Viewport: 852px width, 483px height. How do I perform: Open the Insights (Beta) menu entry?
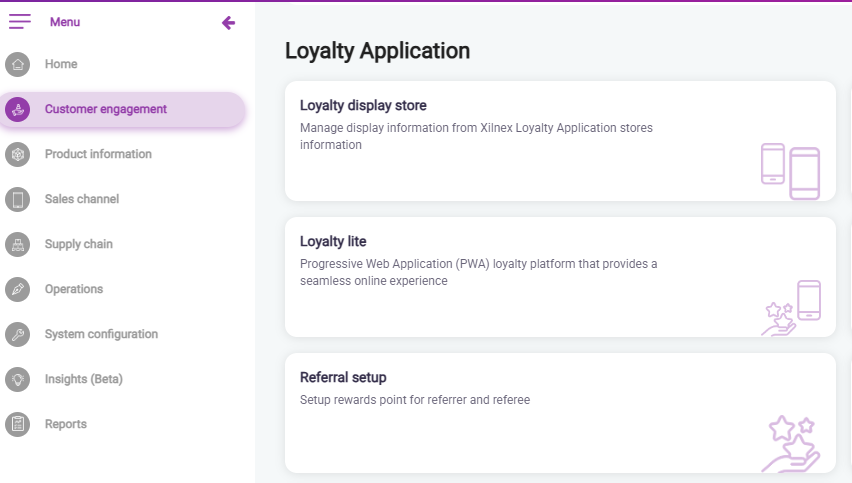83,379
